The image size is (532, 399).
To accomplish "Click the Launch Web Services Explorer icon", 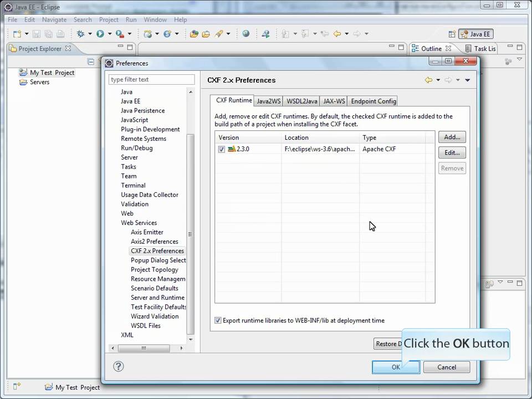I will click(x=265, y=34).
